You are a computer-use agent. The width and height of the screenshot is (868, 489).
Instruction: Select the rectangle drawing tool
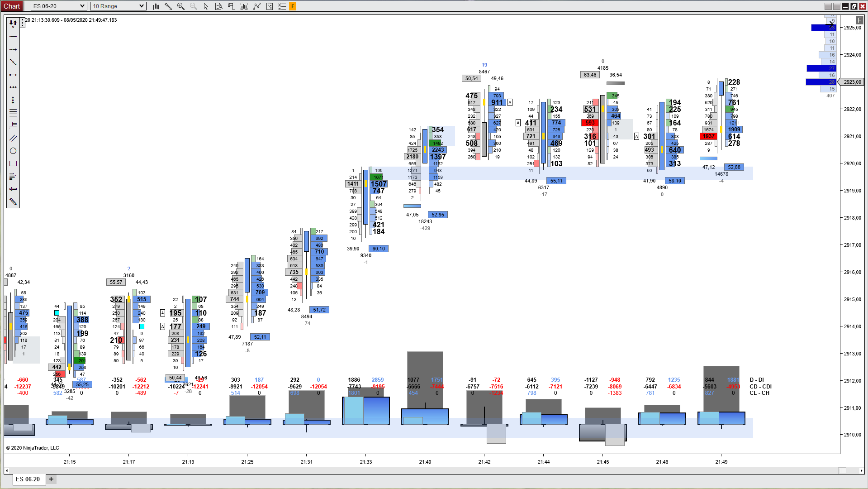[x=13, y=163]
